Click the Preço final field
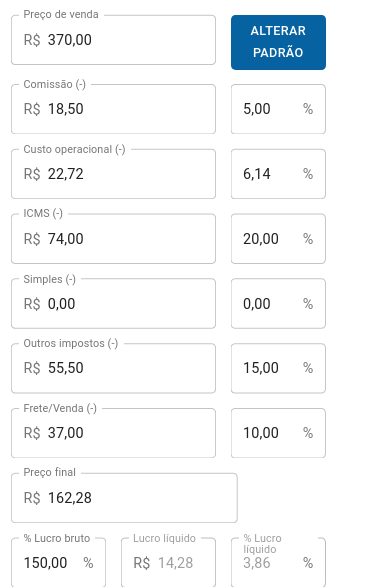 [124, 498]
